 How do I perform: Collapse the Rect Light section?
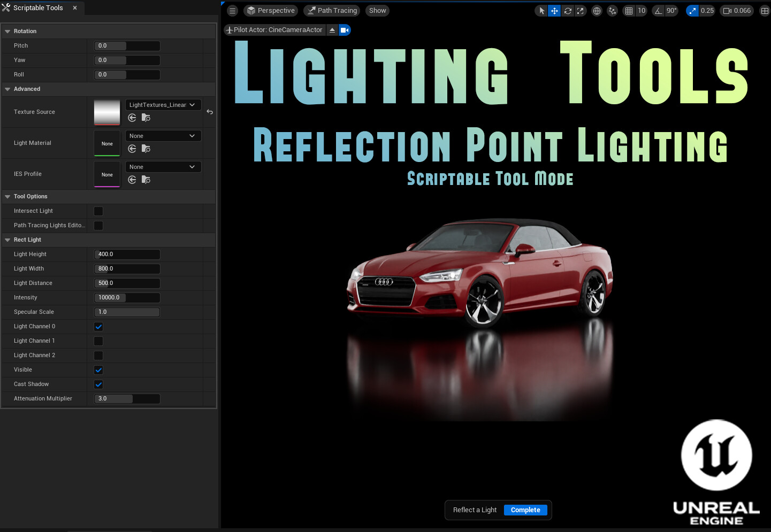click(x=7, y=240)
